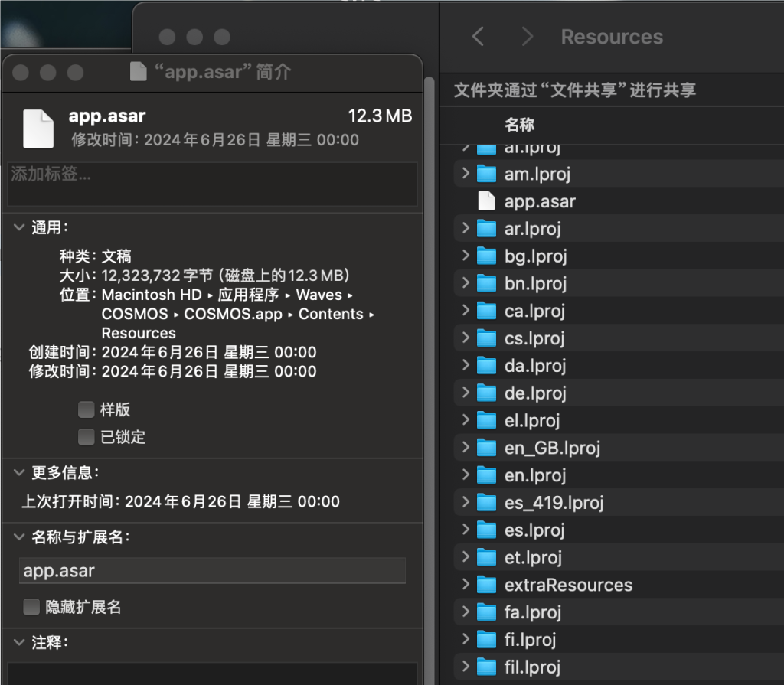Click the app.asar document icon in info header
This screenshot has height=685, width=784.
coord(38,128)
